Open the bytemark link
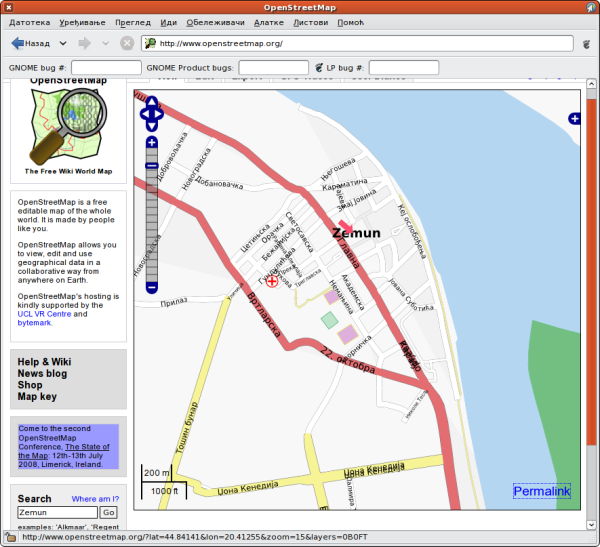This screenshot has width=600, height=547. (x=34, y=323)
